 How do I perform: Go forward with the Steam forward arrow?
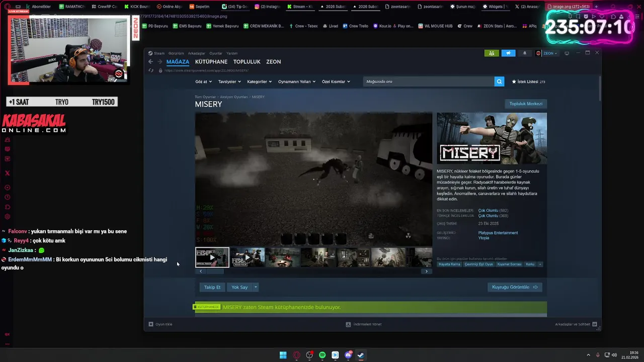[x=160, y=62]
